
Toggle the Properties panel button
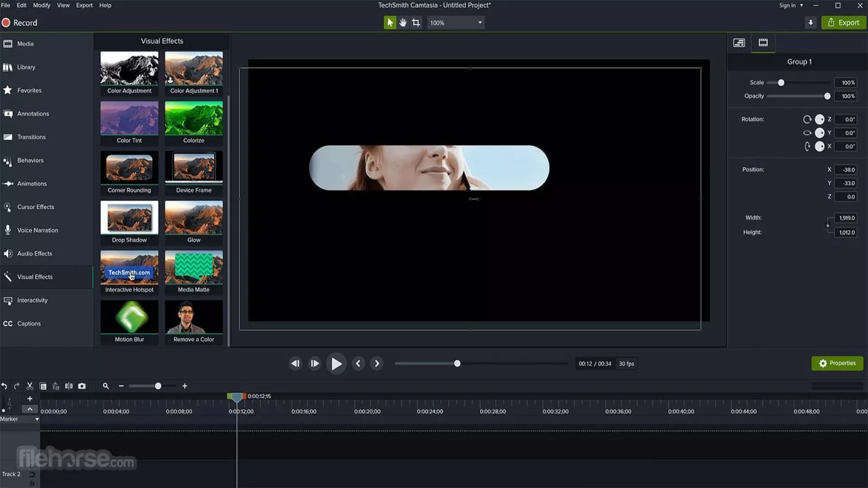tap(837, 363)
